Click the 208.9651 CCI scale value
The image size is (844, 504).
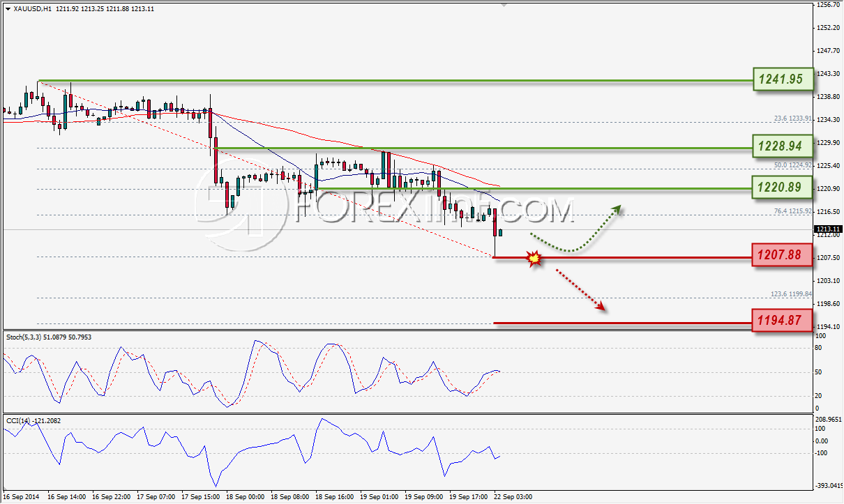coord(829,420)
